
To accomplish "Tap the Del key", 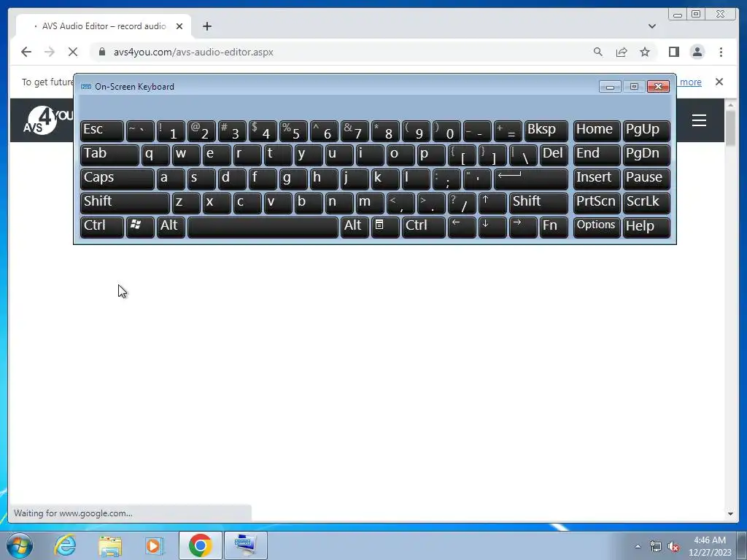I will coord(554,155).
